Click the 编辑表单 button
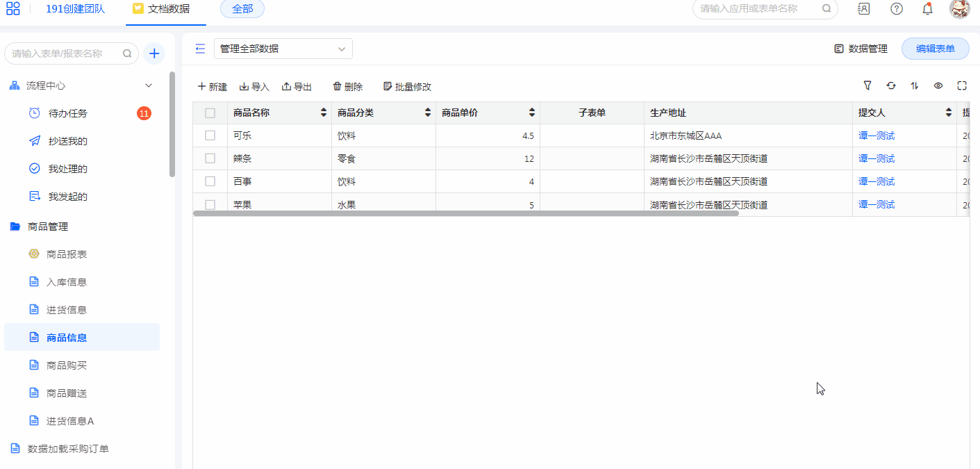980x469 pixels. (x=935, y=49)
